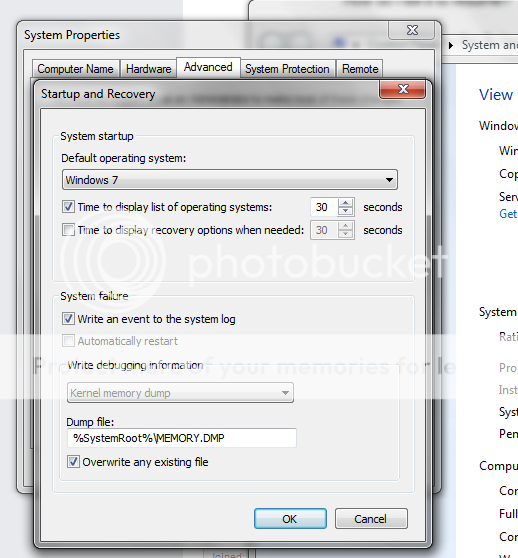Expand the Kernel memory dump dropdown

(x=180, y=393)
